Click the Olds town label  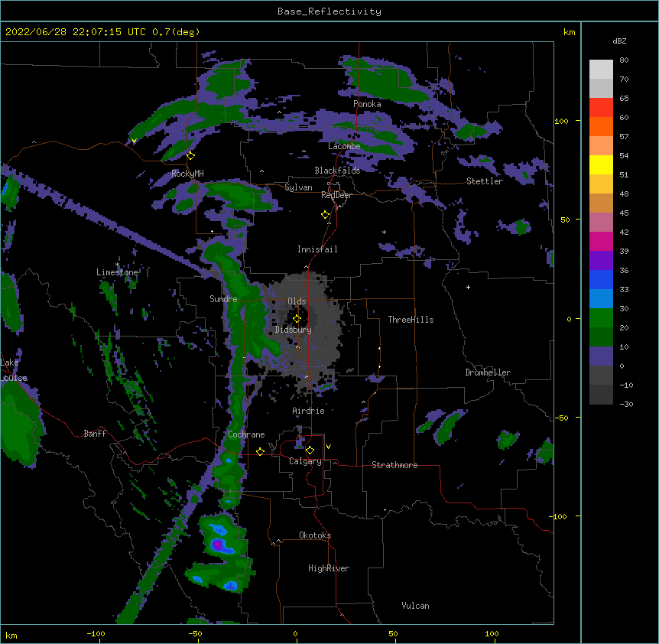[x=297, y=301]
